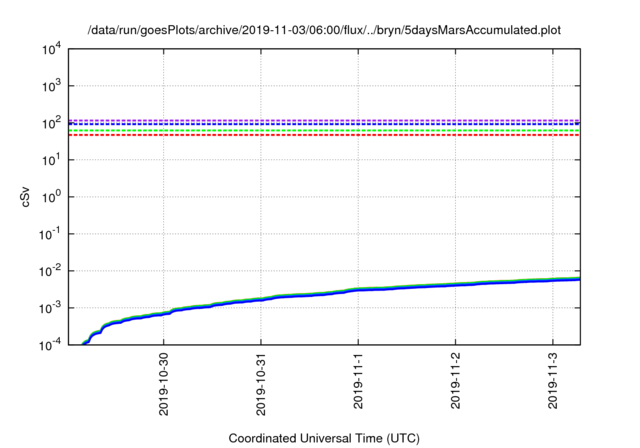This screenshot has height=448, width=640.
Task: Click the 10^4 y-axis label
Action: click(x=52, y=50)
